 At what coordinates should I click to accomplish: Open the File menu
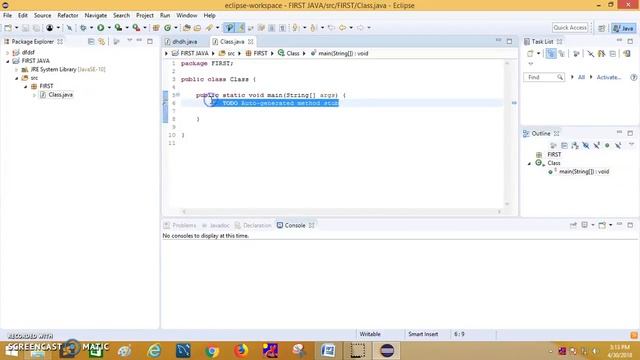(7, 16)
